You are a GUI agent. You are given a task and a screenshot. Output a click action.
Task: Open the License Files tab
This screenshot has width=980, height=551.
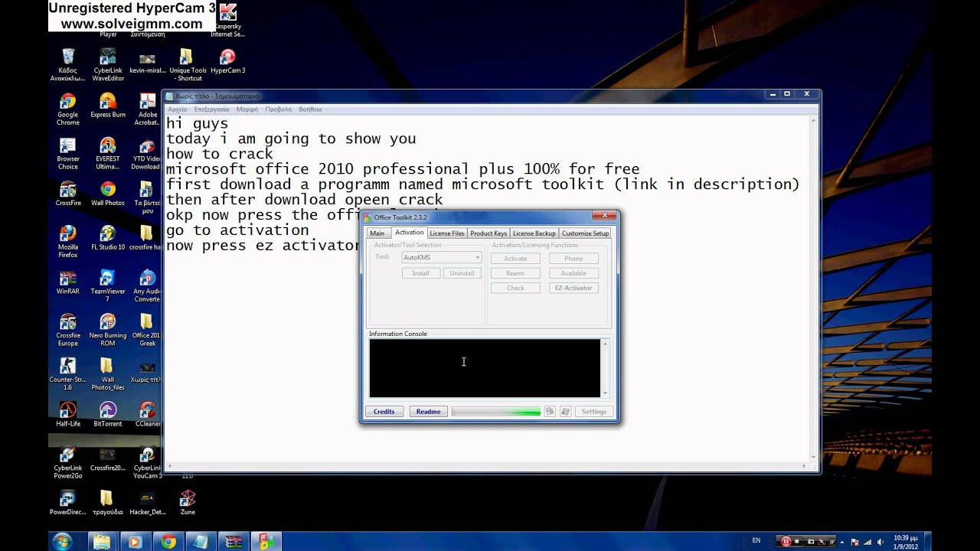(x=447, y=233)
